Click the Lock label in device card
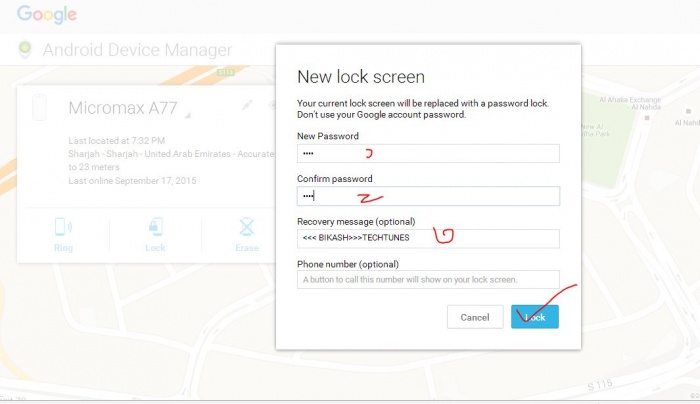 [x=155, y=248]
